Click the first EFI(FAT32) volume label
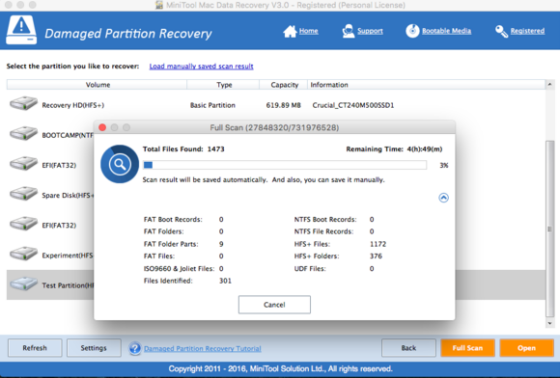This screenshot has width=560, height=378. click(x=59, y=165)
